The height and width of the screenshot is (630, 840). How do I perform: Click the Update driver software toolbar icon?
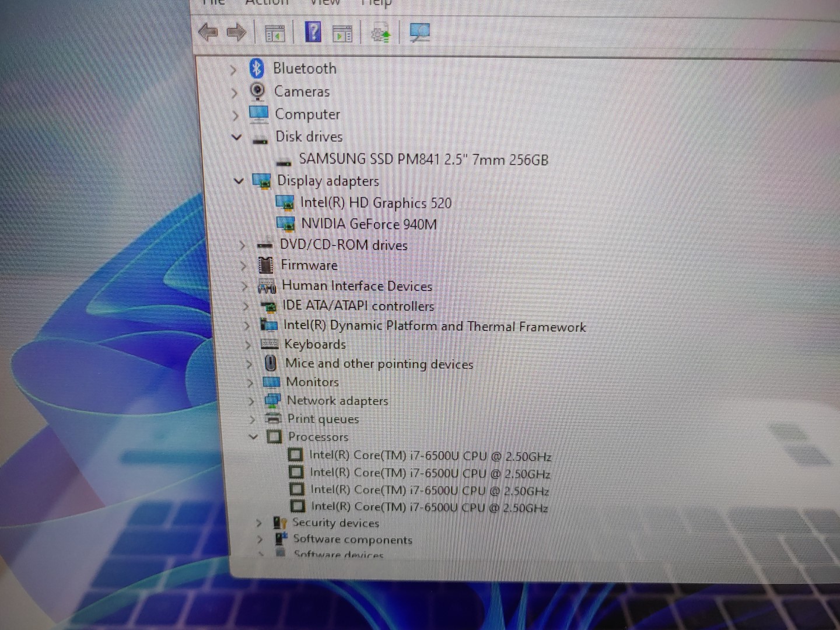tap(380, 34)
